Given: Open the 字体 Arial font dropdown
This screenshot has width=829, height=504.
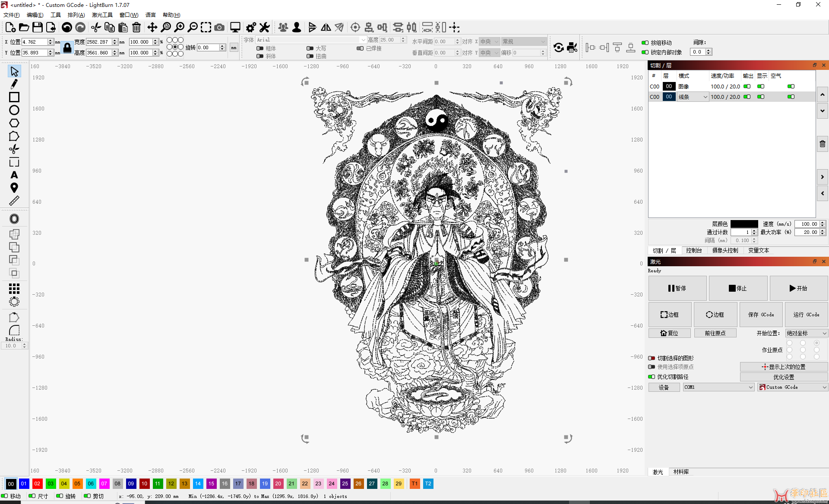Looking at the screenshot, I should (x=311, y=40).
